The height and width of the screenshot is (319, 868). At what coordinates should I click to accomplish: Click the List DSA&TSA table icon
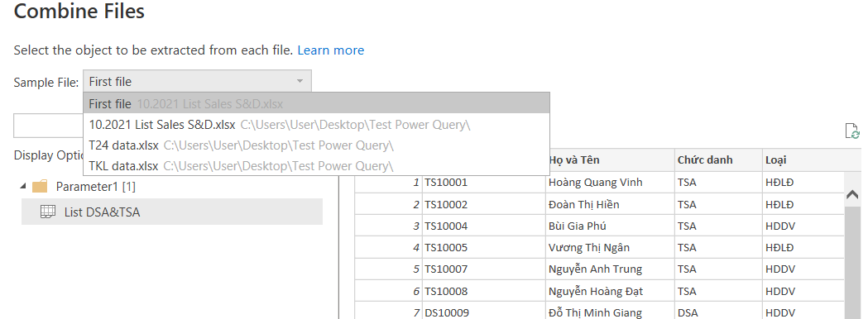tap(48, 212)
